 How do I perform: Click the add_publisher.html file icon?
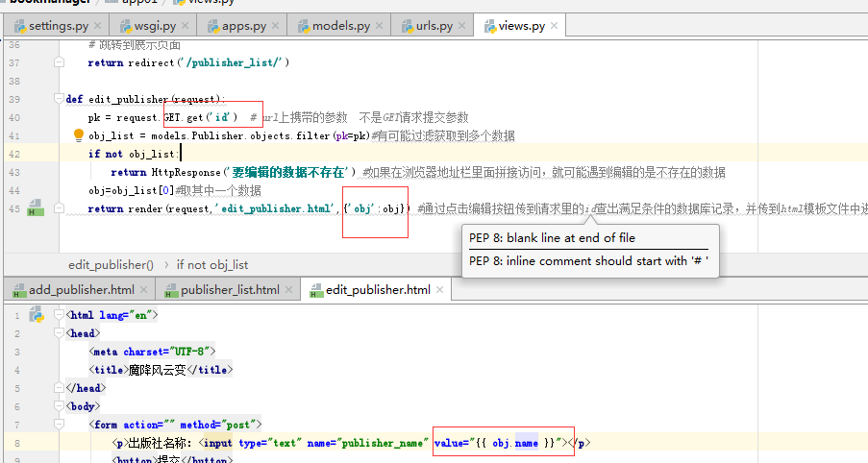tap(20, 290)
